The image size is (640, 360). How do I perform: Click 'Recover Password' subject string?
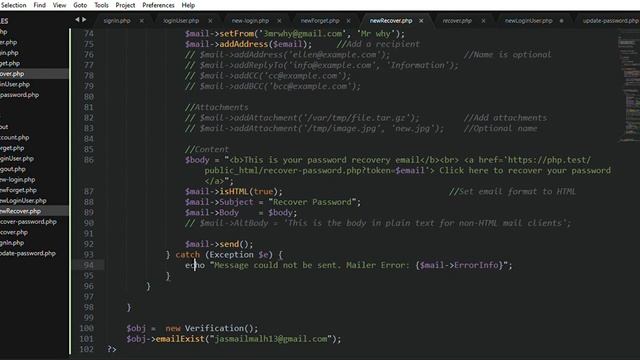pos(312,202)
